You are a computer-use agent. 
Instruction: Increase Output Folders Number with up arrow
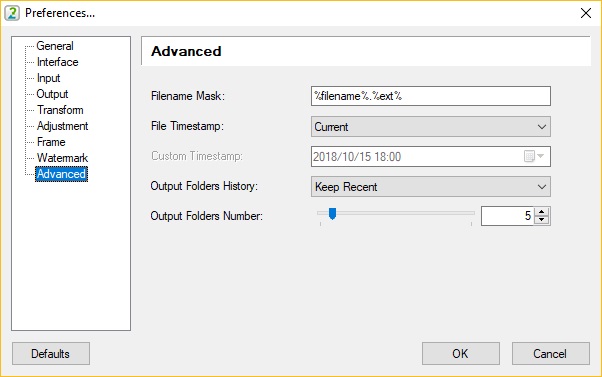542,212
